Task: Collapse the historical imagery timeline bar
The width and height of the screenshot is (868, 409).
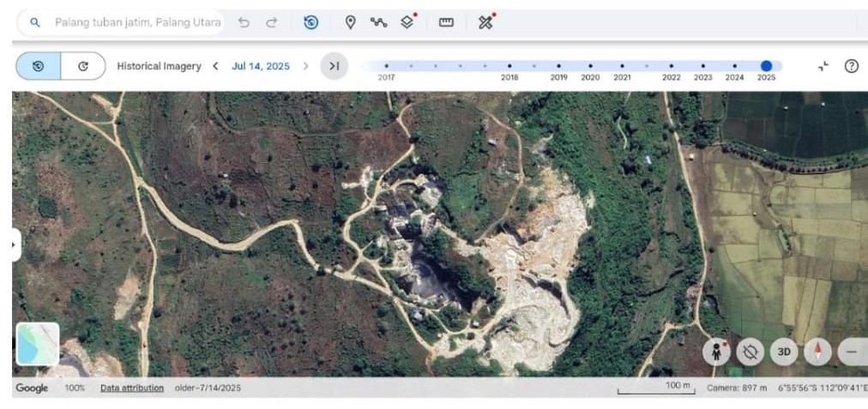Action: click(823, 66)
